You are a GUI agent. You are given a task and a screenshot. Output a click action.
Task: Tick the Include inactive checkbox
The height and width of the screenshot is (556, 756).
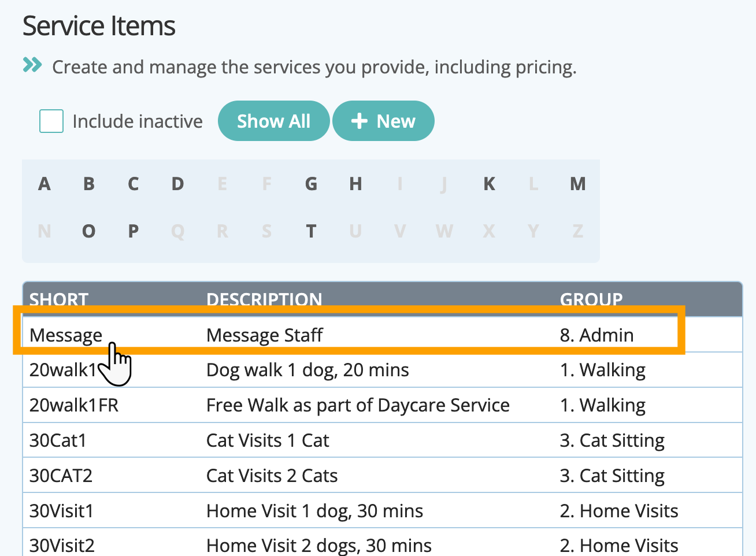[x=51, y=121]
